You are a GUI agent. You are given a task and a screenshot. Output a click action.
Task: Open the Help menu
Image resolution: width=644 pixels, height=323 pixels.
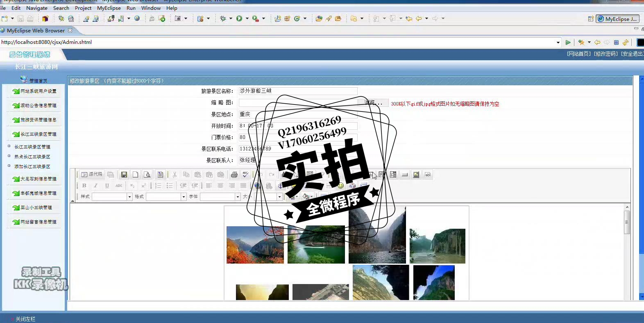pos(172,8)
